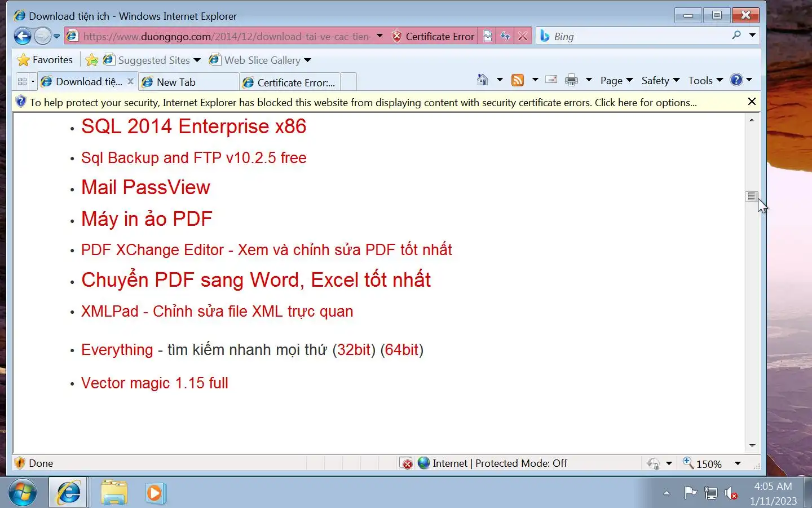Image resolution: width=812 pixels, height=508 pixels.
Task: Show Quick Tabs thumbnail grid icon
Action: pos(23,82)
